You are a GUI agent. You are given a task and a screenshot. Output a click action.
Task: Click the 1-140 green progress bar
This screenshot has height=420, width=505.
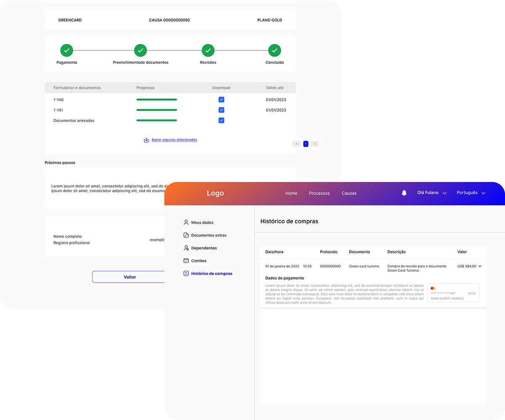click(157, 100)
